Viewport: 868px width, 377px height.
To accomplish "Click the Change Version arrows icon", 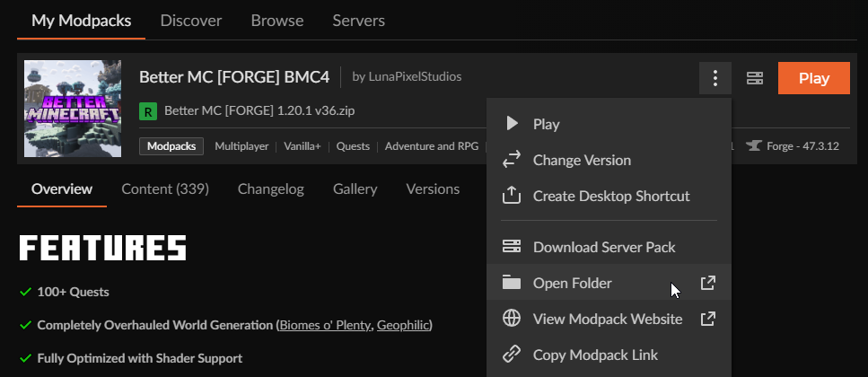I will [x=512, y=160].
